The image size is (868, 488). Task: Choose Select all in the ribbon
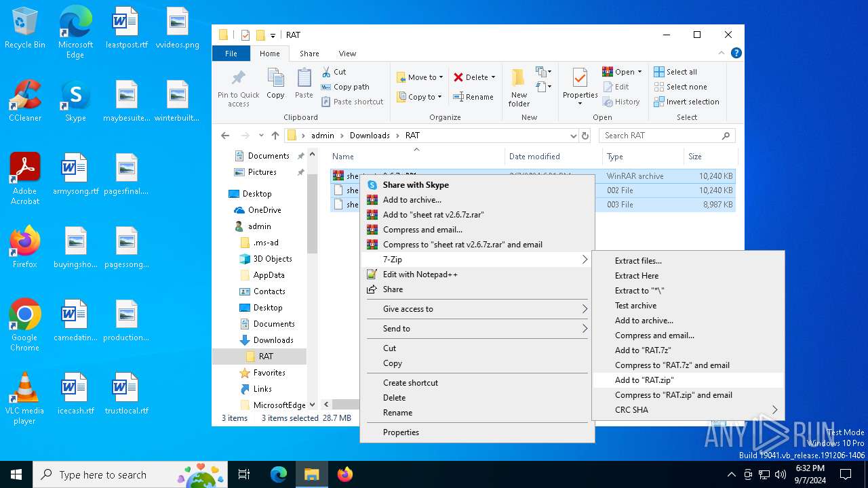675,72
